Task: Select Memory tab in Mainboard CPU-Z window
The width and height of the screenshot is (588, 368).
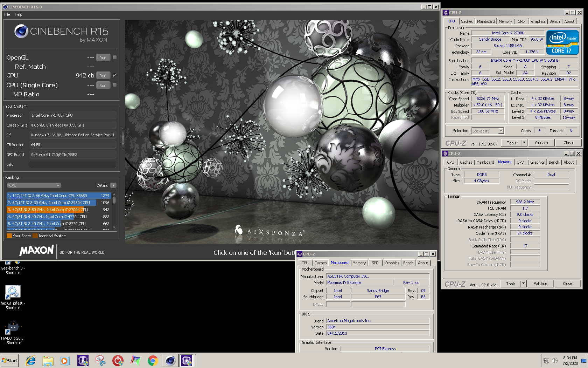Action: pos(359,263)
